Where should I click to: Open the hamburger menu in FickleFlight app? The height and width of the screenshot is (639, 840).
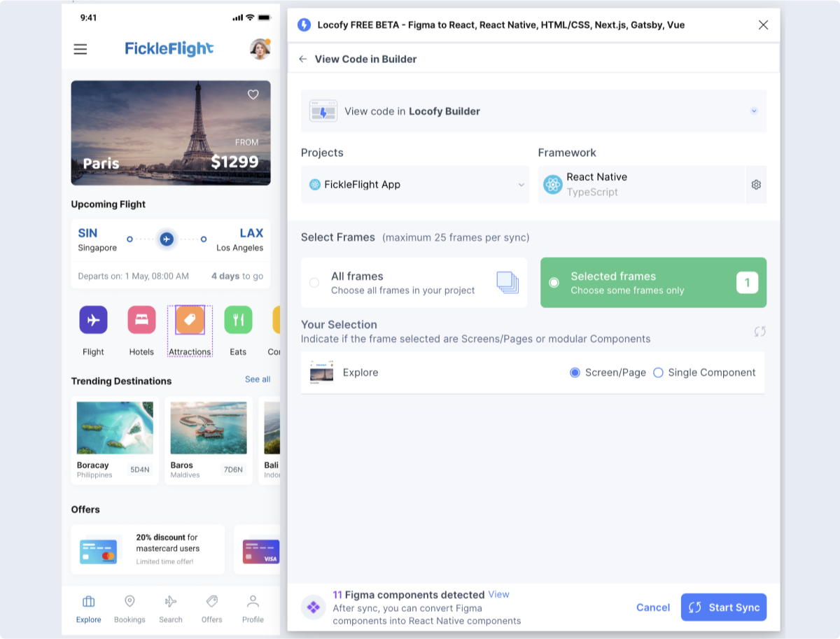pyautogui.click(x=80, y=49)
